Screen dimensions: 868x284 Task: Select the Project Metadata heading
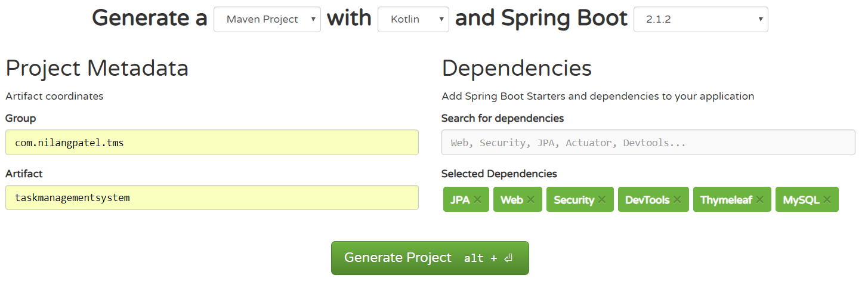97,69
